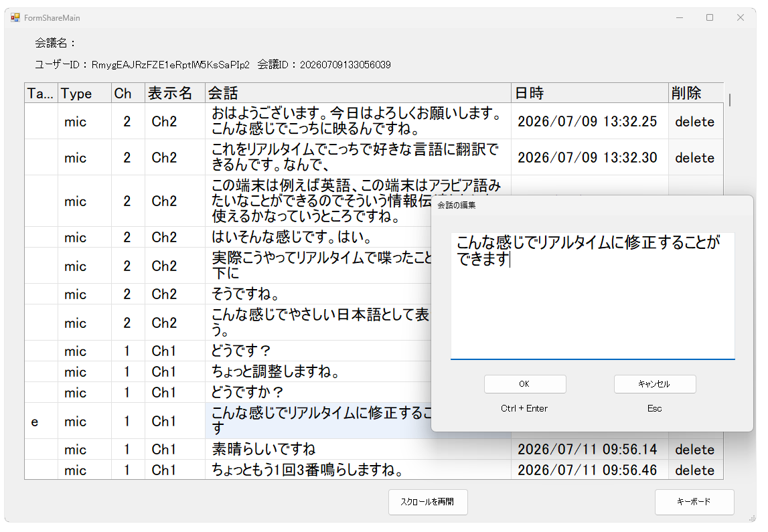Select the この端末は例えば英語 conversation cell
768x532 pixels.
318,201
